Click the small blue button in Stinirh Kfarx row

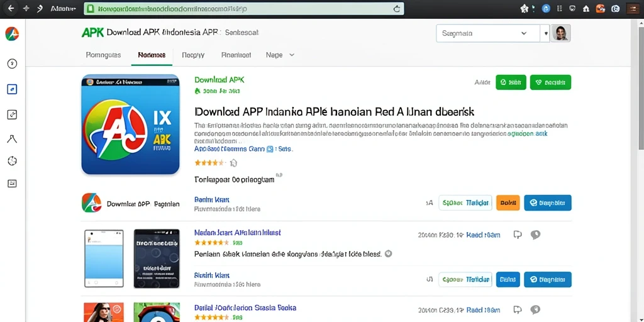[508, 279]
